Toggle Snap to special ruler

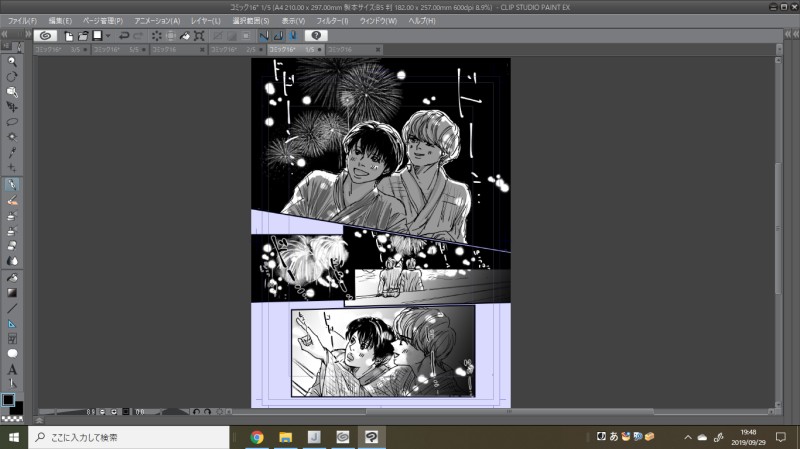pos(278,36)
